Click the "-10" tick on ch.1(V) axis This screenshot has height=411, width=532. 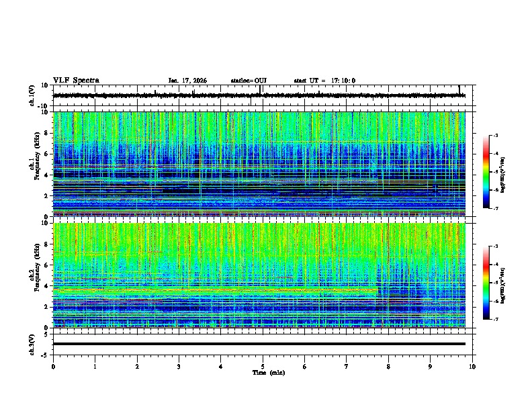44,106
